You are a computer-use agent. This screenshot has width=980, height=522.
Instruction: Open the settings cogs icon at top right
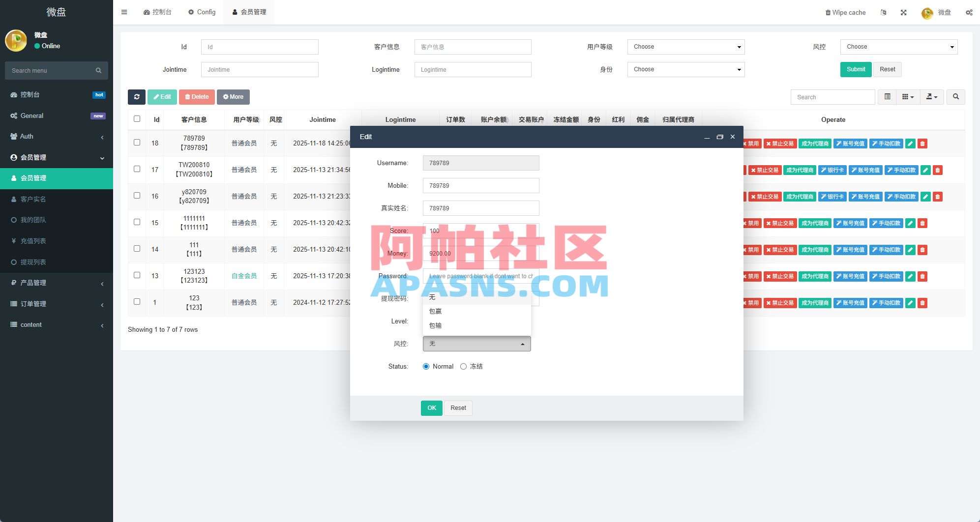969,13
